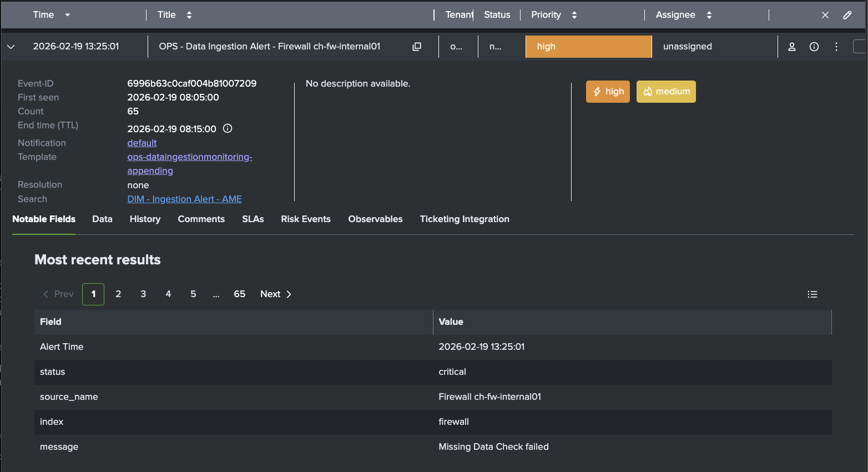Open the Priority column sort control
Screen dimensions: 868x472
pyautogui.click(x=574, y=15)
